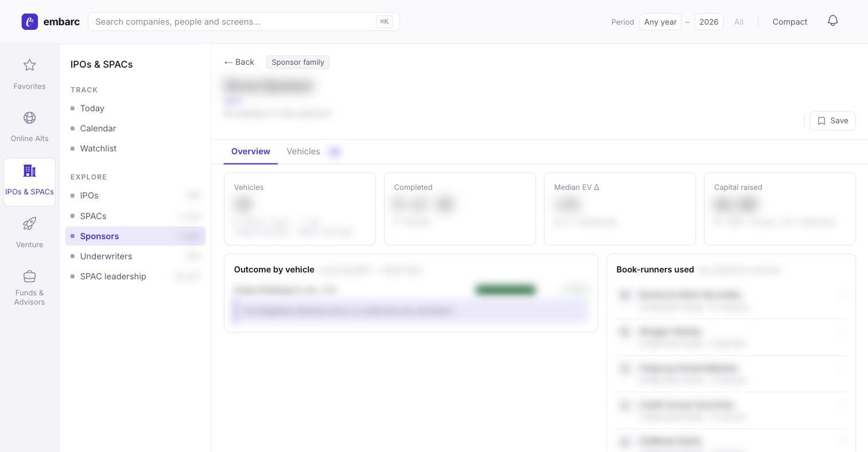868x452 pixels.
Task: Click the ⌘K shortcut badge in search
Action: pyautogui.click(x=384, y=22)
